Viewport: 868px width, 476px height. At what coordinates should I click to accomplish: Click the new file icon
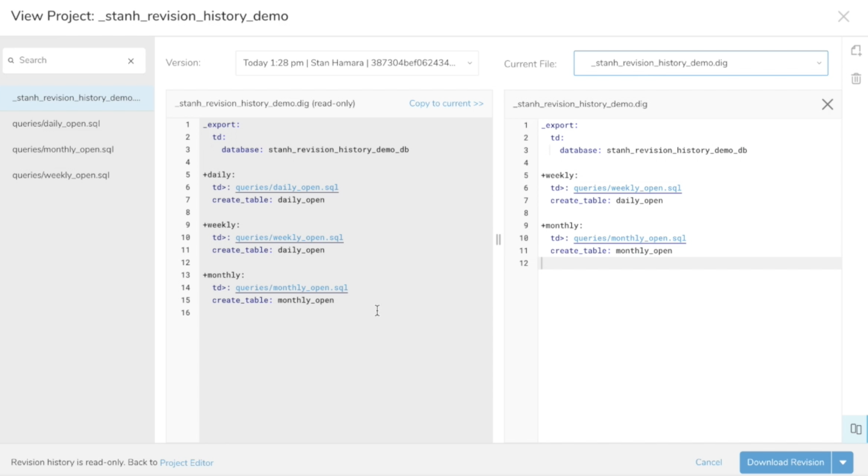[856, 50]
